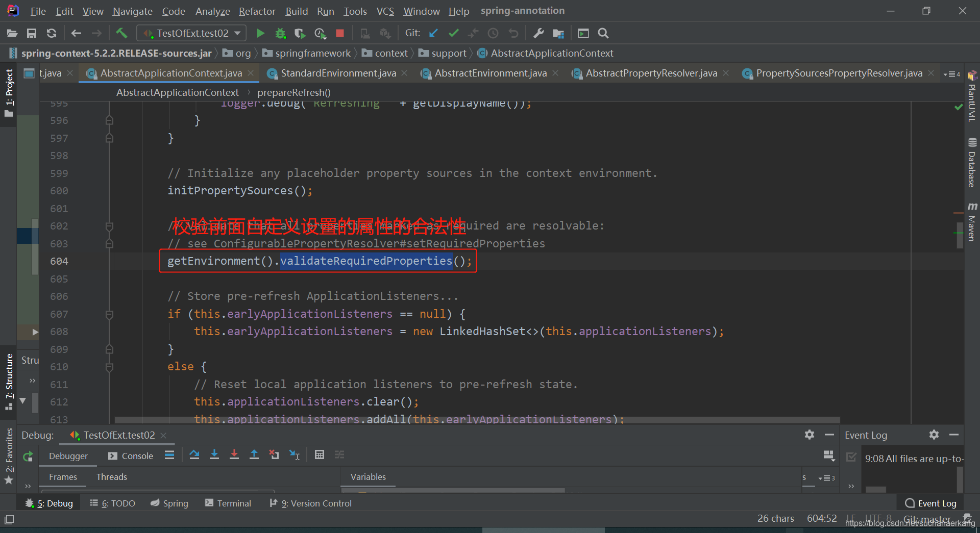980x533 pixels.
Task: Collapse the else block at line 610
Action: click(109, 367)
